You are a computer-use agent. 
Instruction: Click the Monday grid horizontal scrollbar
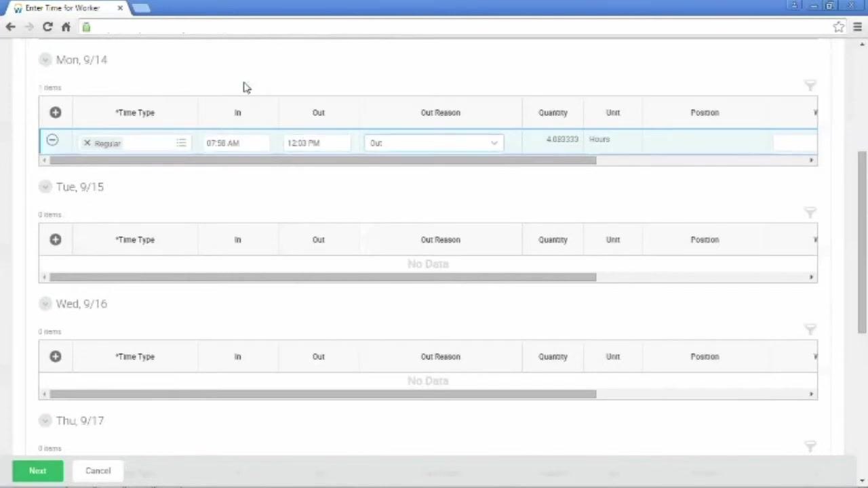pyautogui.click(x=323, y=161)
